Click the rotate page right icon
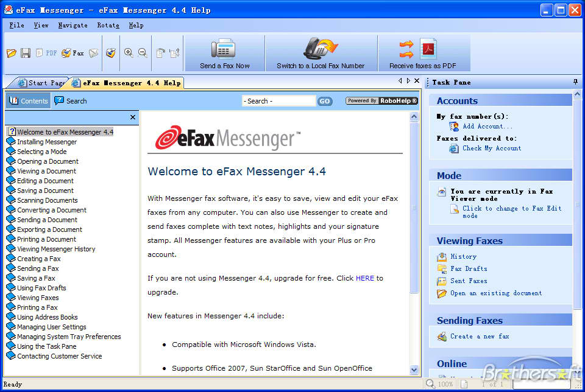Image resolution: width=585 pixels, height=392 pixels. pos(175,54)
